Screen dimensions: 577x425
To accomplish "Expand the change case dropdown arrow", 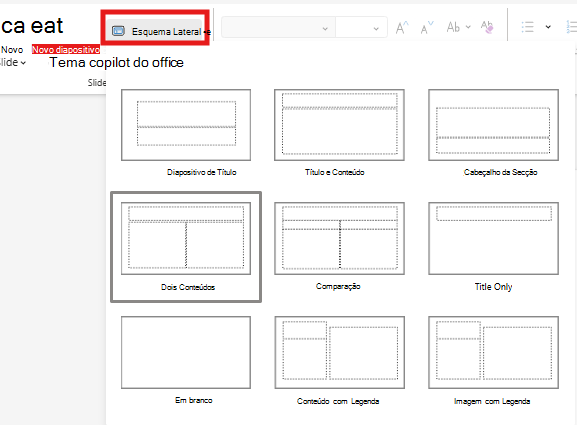I will (468, 27).
